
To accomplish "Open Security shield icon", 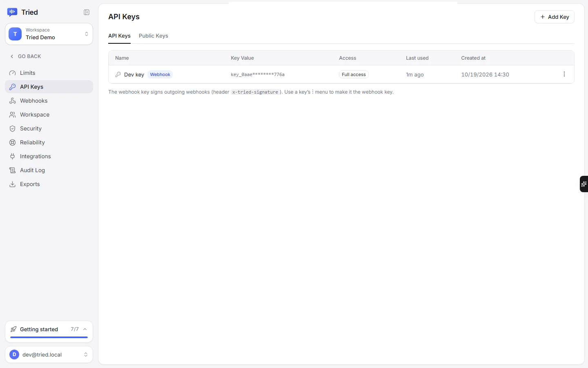I will click(x=13, y=128).
